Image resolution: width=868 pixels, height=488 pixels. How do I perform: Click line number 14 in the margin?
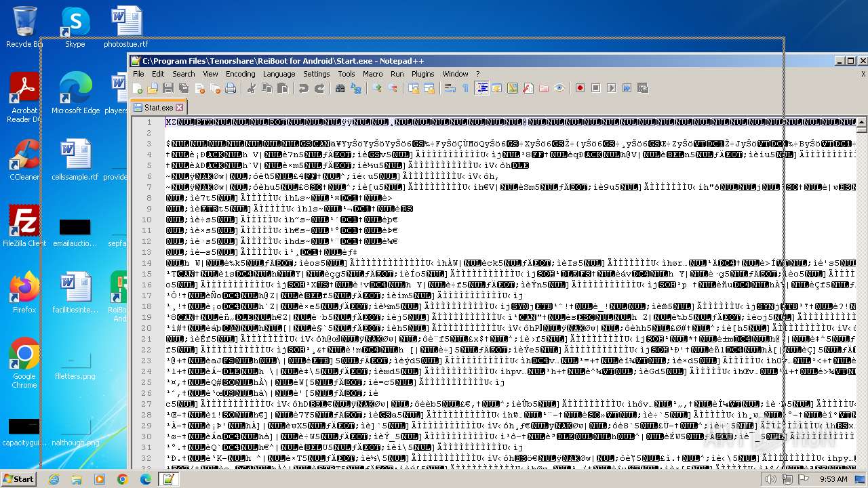coord(148,262)
